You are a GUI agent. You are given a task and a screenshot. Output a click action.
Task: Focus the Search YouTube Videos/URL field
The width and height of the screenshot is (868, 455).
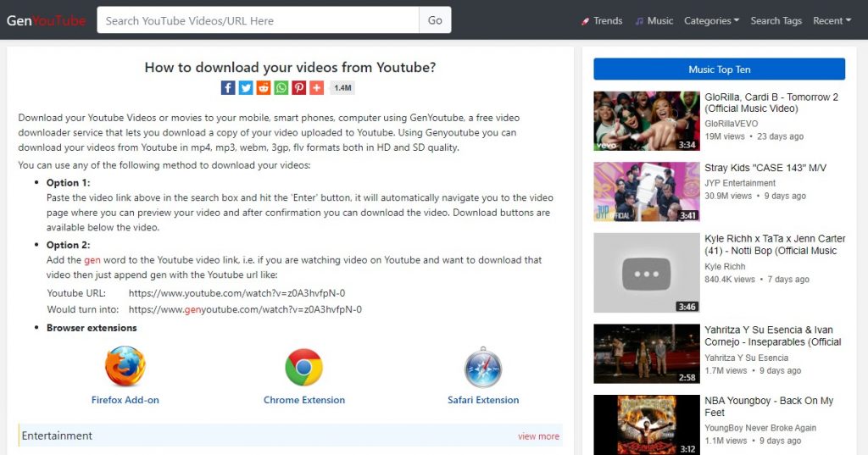258,20
